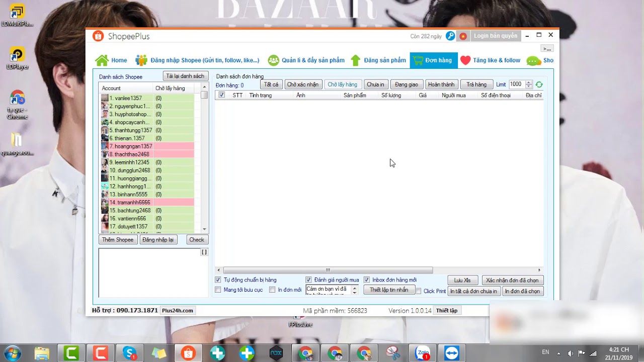Open the Home tab
Image resolution: width=644 pixels, height=362 pixels.
(x=111, y=60)
